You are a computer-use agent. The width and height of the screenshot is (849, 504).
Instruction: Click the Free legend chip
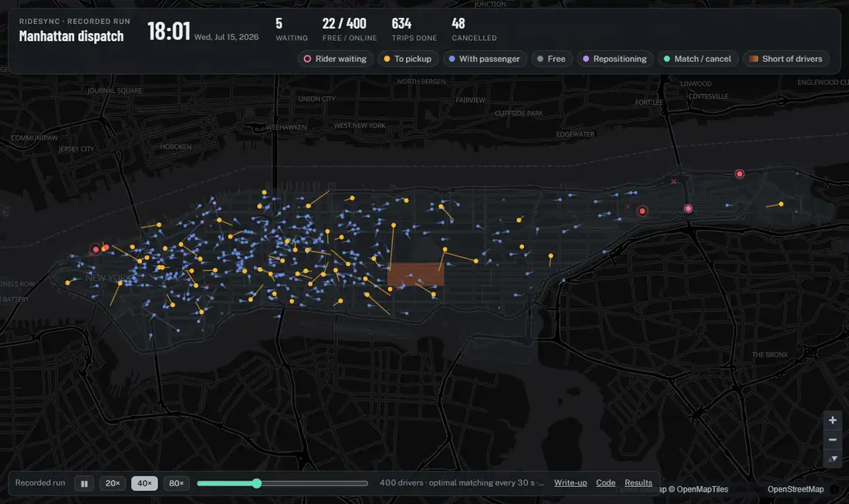pos(552,59)
